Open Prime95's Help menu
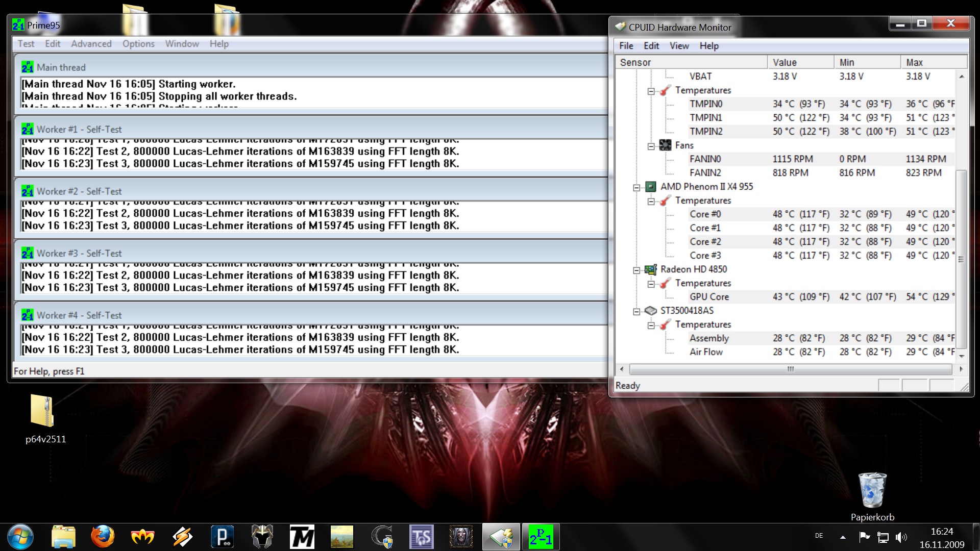This screenshot has width=980, height=551. (x=219, y=44)
